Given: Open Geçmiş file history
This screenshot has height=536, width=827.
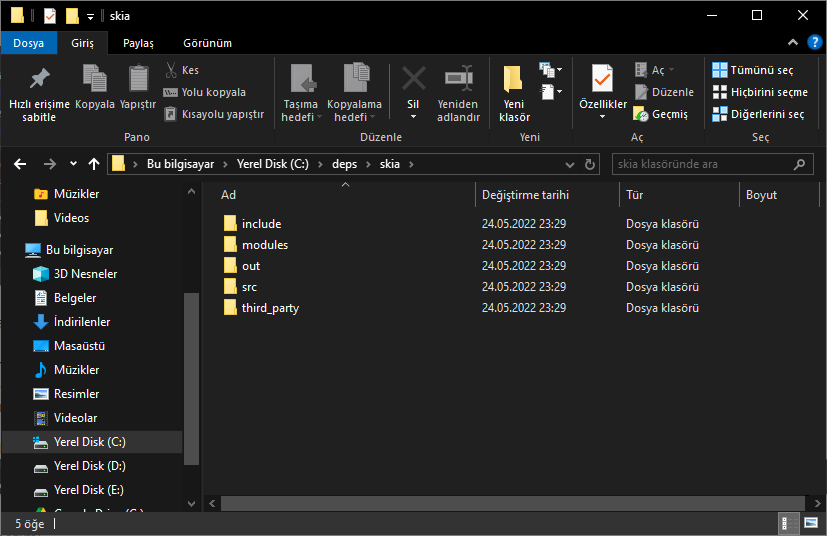Looking at the screenshot, I should coord(661,114).
